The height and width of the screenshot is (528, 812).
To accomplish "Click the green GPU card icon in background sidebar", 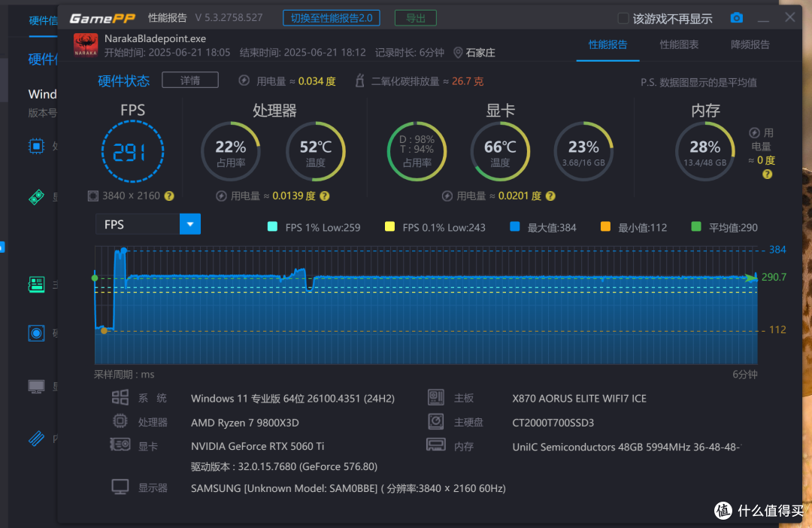I will click(x=36, y=197).
